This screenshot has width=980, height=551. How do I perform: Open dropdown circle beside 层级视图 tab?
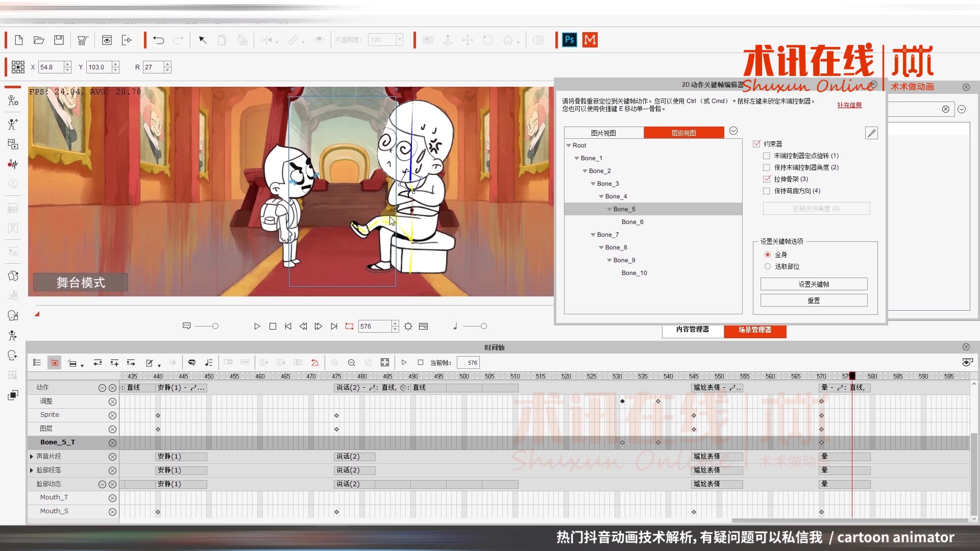pos(733,131)
